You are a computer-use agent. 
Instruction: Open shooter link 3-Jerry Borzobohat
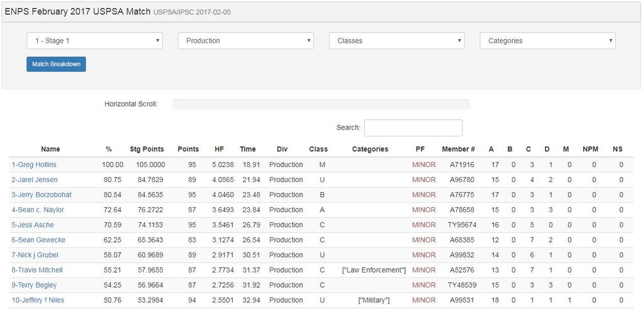tap(42, 195)
